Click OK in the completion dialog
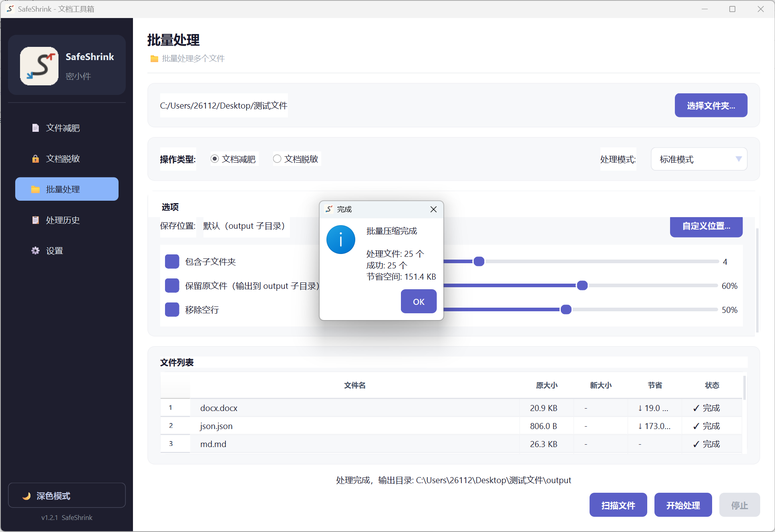The height and width of the screenshot is (532, 775). tap(419, 302)
